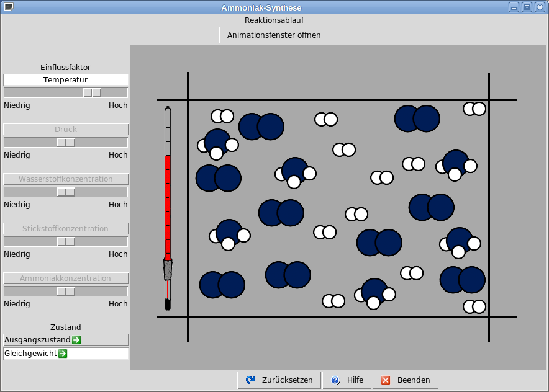
Task: Click the Ammoniakkonzentration slider handle
Action: coord(66,291)
